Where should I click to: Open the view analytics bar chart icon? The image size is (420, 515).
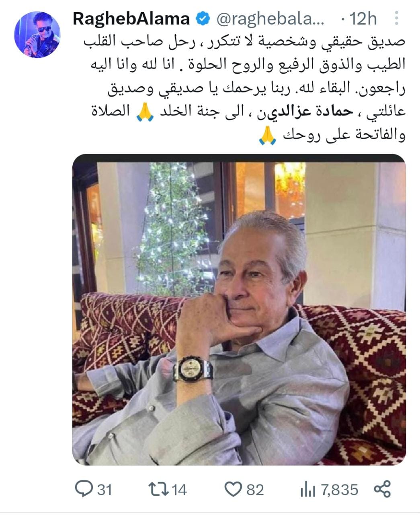pyautogui.click(x=308, y=490)
